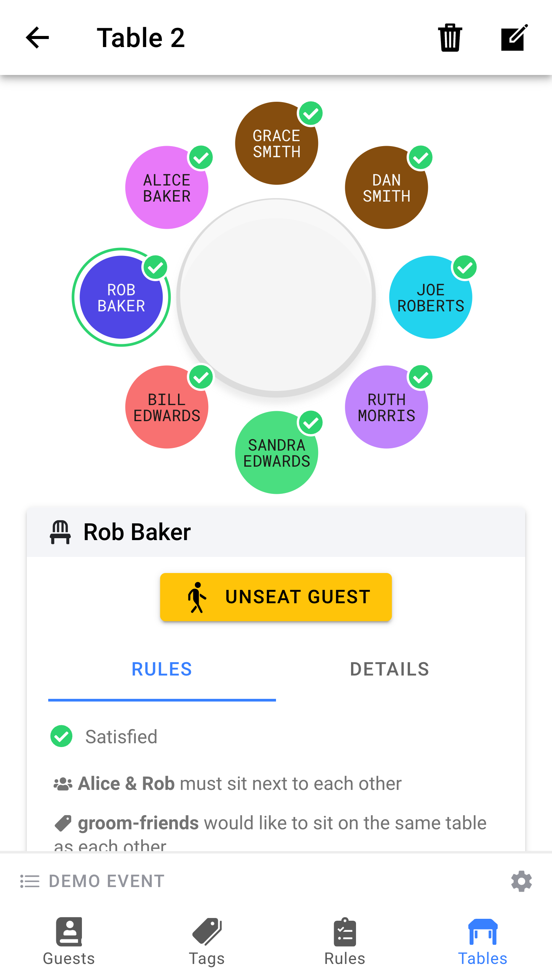Tap Bill Edwards' red seat
Viewport: 552px width, 980px height.
click(x=167, y=407)
